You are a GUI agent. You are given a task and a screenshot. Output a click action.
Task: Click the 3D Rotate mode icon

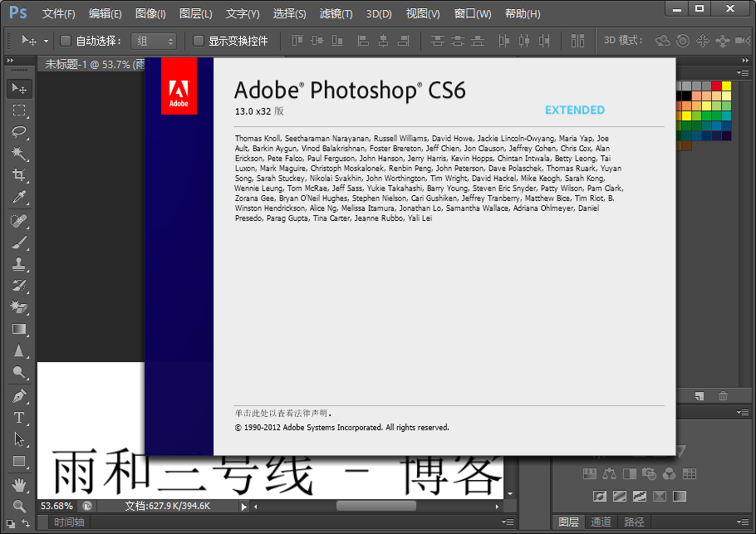click(662, 41)
